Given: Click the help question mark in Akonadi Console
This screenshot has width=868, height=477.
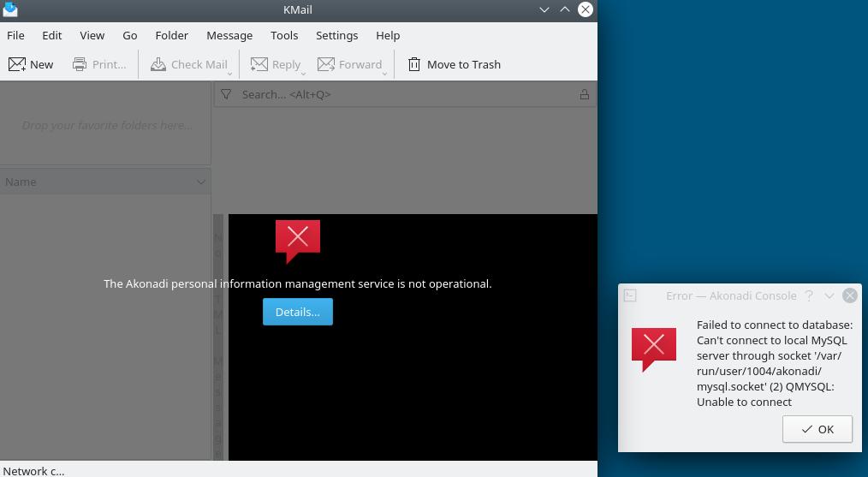Looking at the screenshot, I should [x=809, y=295].
